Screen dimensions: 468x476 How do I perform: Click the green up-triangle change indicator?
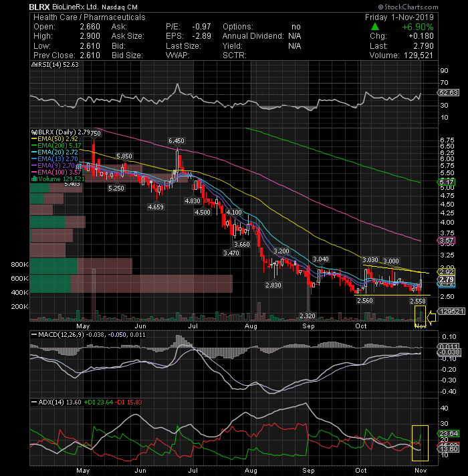tap(375, 27)
